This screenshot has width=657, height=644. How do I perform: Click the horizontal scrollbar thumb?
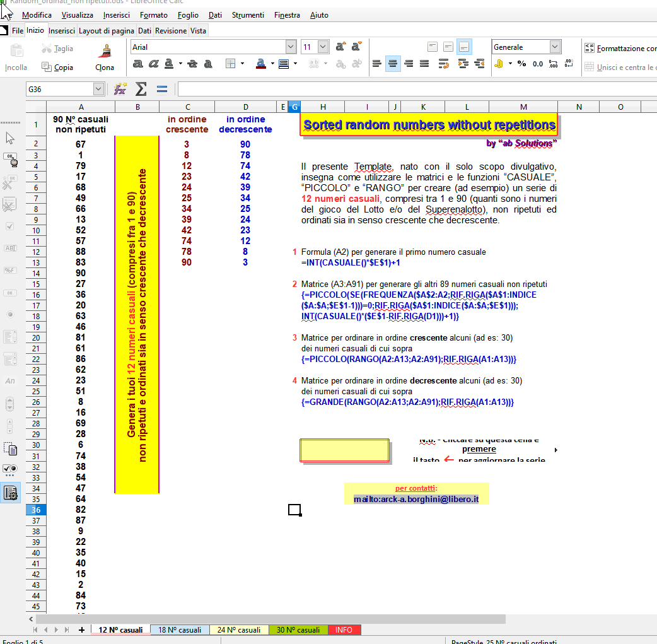[270, 619]
